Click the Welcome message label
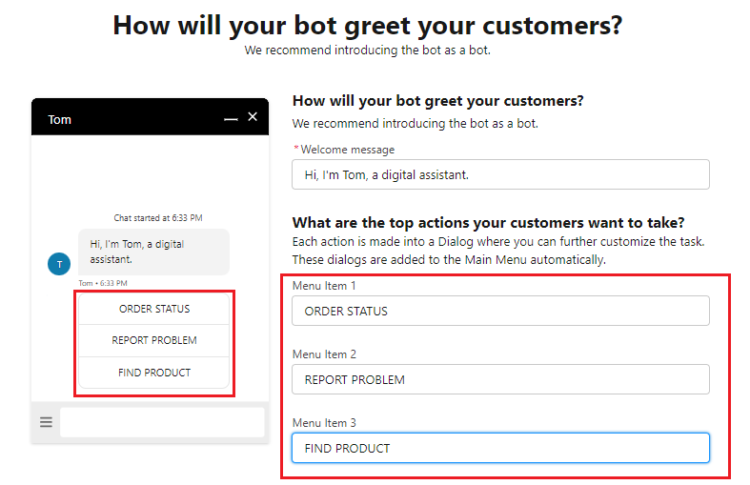This screenshot has width=750, height=485. point(347,149)
